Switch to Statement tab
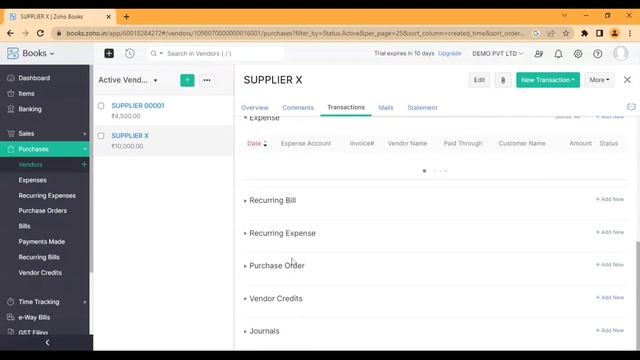Image resolution: width=640 pixels, height=360 pixels. [x=422, y=108]
